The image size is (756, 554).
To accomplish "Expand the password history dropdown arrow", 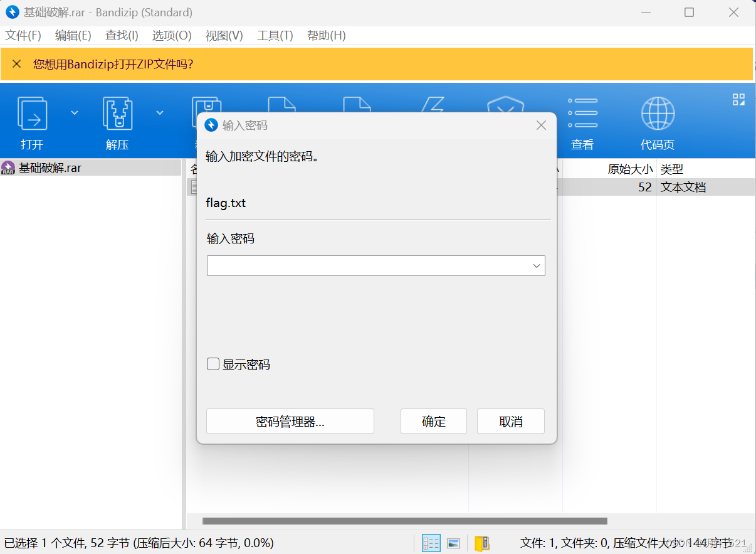I will (x=537, y=266).
